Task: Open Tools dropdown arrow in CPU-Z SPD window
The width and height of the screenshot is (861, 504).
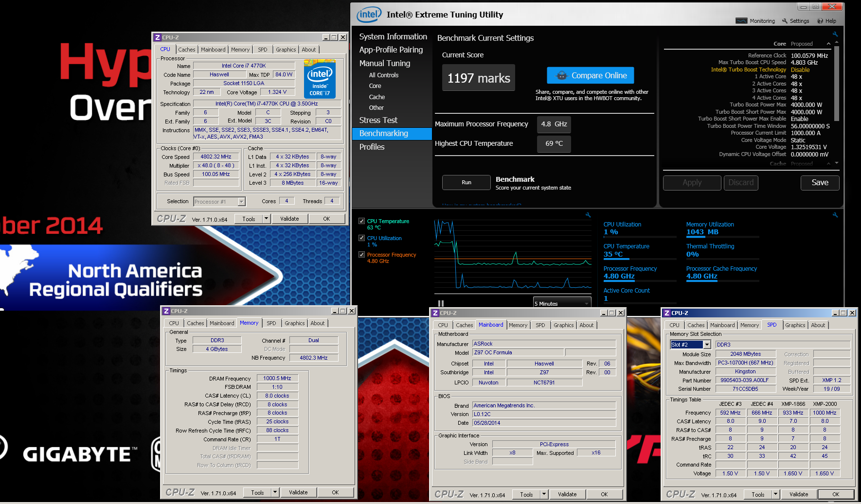Action: (775, 494)
